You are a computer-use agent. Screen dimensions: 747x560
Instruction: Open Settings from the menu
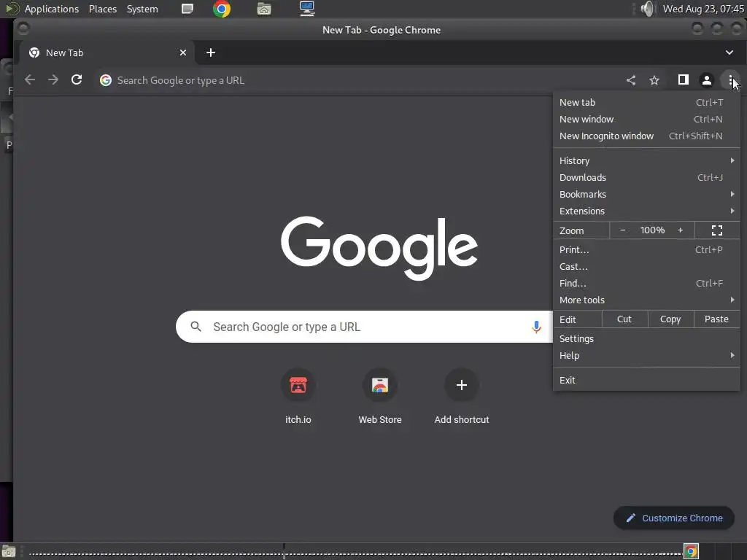(646, 338)
